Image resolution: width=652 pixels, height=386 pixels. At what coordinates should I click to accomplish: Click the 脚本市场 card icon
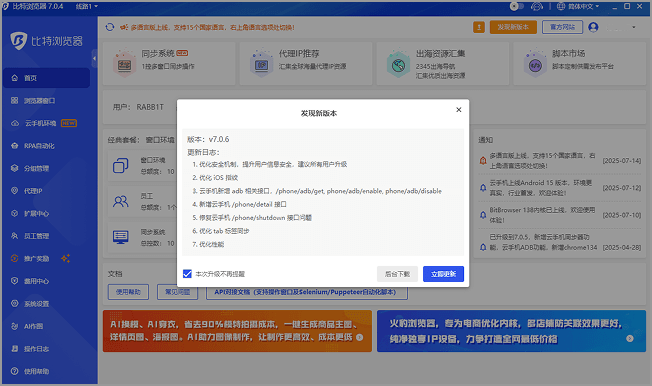pyautogui.click(x=535, y=64)
